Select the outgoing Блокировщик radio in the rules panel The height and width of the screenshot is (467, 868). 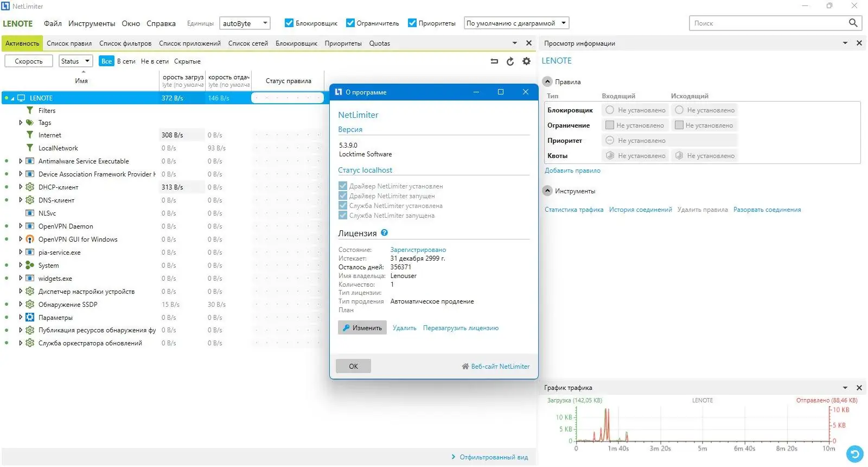coord(679,110)
